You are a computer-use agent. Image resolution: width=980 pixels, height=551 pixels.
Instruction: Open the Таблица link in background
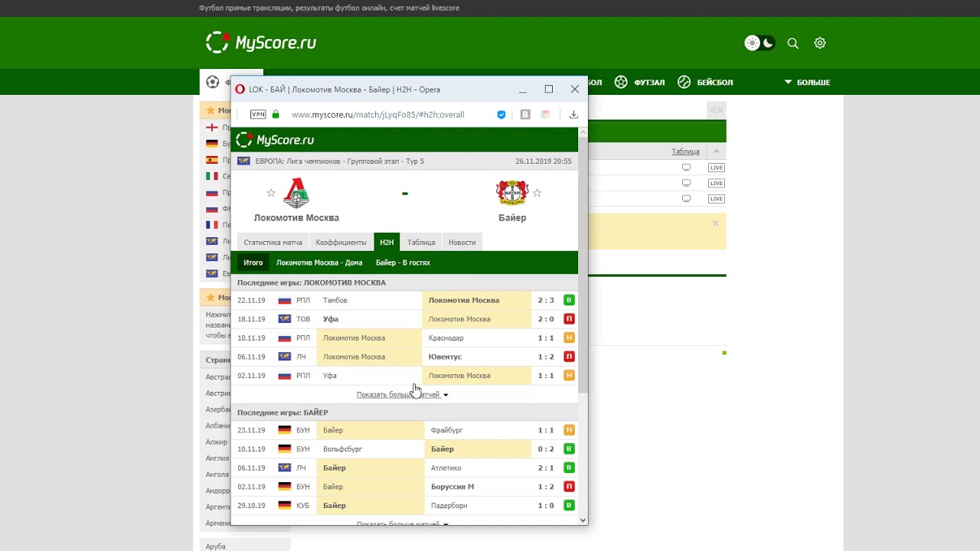pos(685,152)
